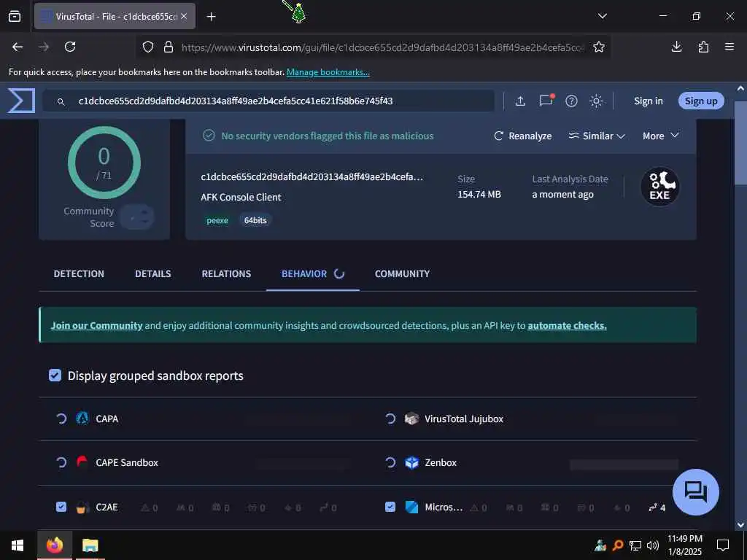Follow the automate checks link
Viewport: 747px width, 560px height.
point(567,325)
